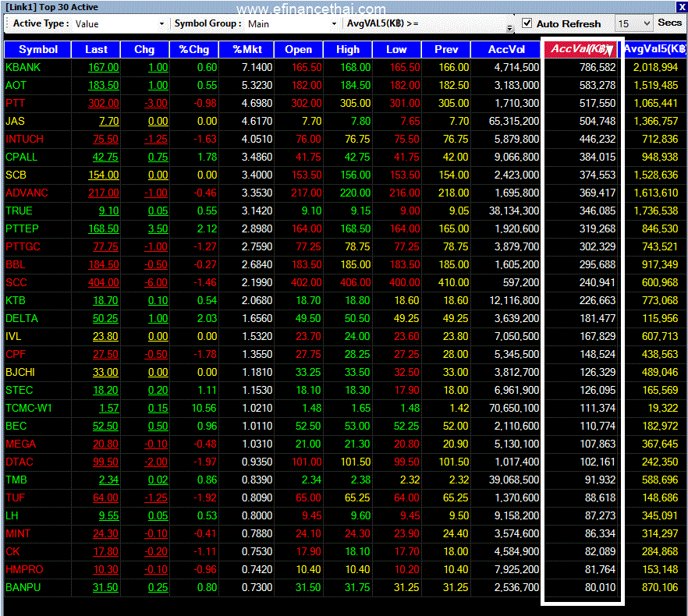Select the HMPRO symbol

click(25, 570)
